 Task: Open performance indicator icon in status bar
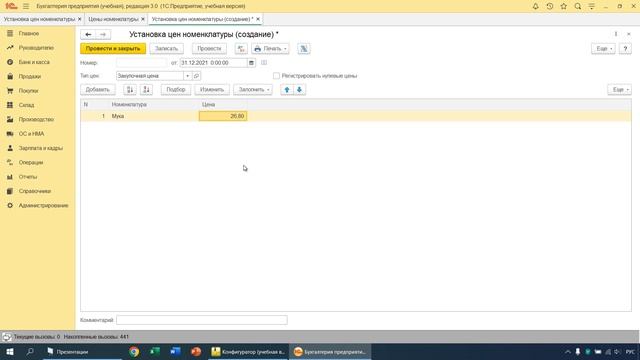(7, 337)
